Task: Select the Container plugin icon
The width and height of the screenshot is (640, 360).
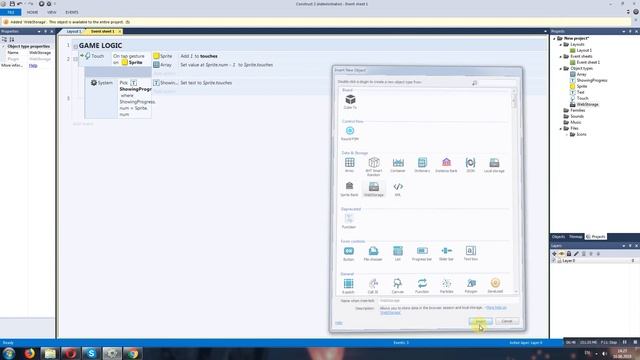Action: pos(398,164)
